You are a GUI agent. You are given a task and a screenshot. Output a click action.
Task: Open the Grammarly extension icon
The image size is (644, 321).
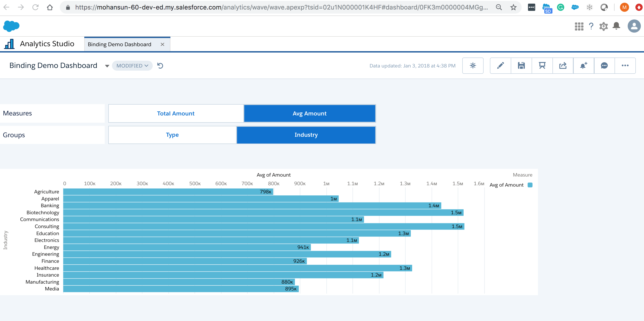561,7
